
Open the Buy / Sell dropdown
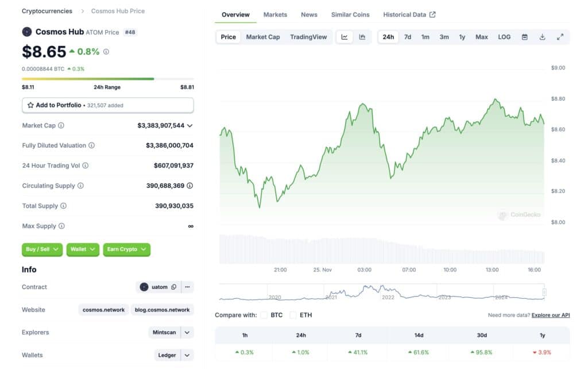tap(42, 249)
